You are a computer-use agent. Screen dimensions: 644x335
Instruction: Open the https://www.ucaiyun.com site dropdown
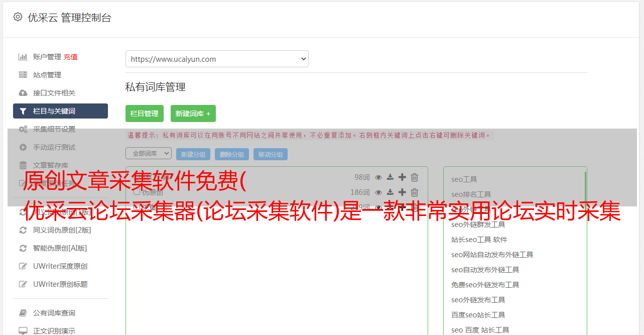pyautogui.click(x=217, y=59)
